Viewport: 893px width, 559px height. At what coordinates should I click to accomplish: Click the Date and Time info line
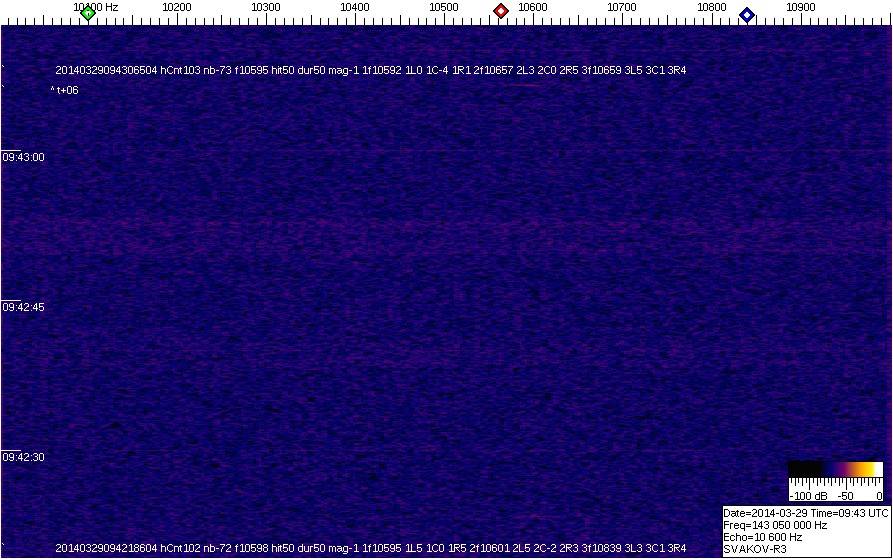pos(805,513)
